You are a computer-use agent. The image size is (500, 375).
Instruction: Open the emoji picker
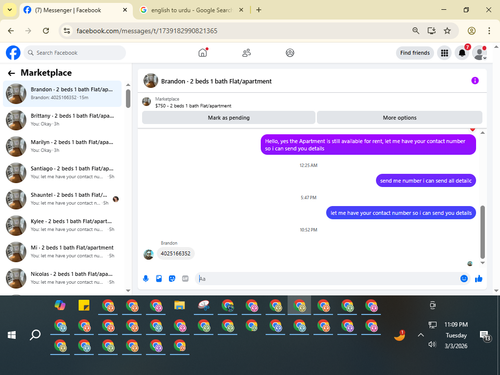click(x=464, y=278)
